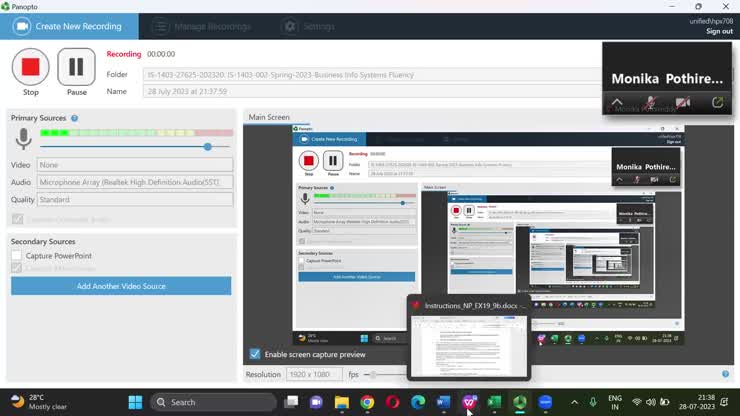Launch Google Chrome from the taskbar
Screen dimensions: 740x416
(367, 402)
